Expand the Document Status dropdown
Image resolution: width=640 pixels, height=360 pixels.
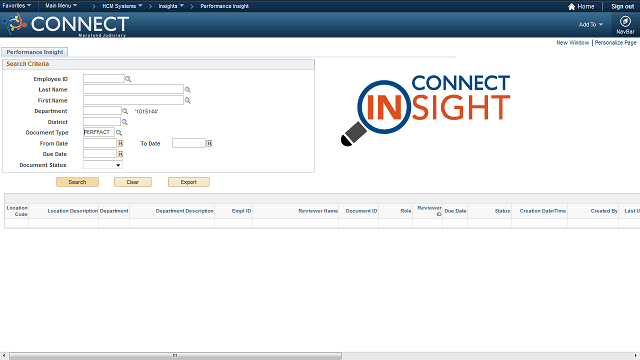coord(102,165)
